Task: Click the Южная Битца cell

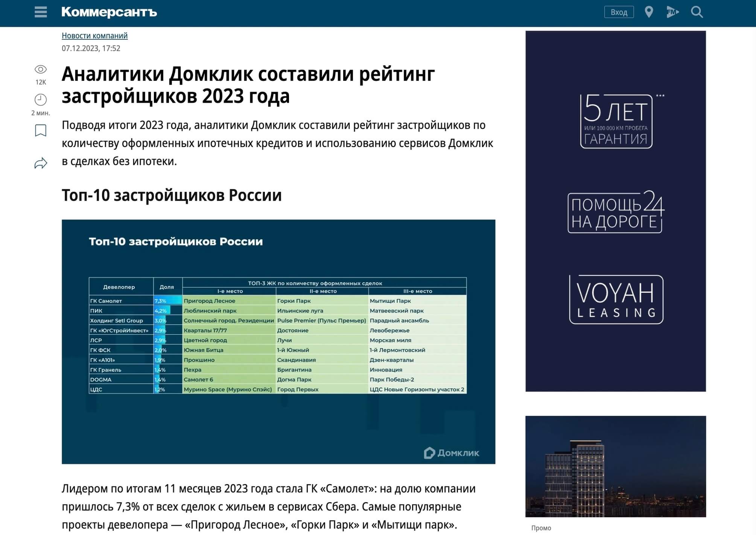Action: pos(229,350)
